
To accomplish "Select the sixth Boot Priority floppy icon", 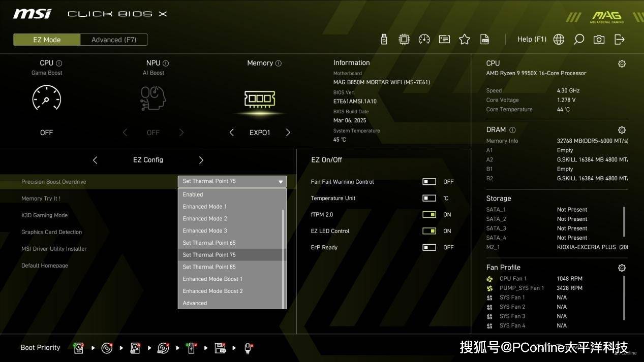I will 220,348.
